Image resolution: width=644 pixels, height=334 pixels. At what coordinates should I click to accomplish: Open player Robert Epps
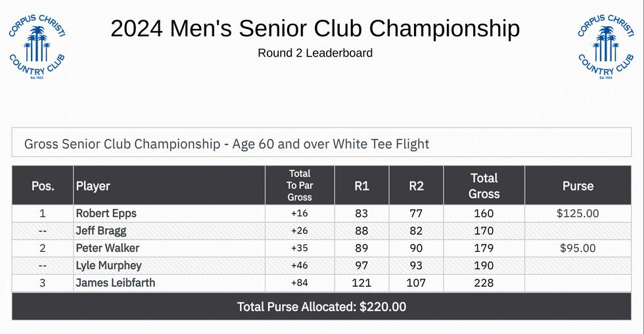coord(106,213)
